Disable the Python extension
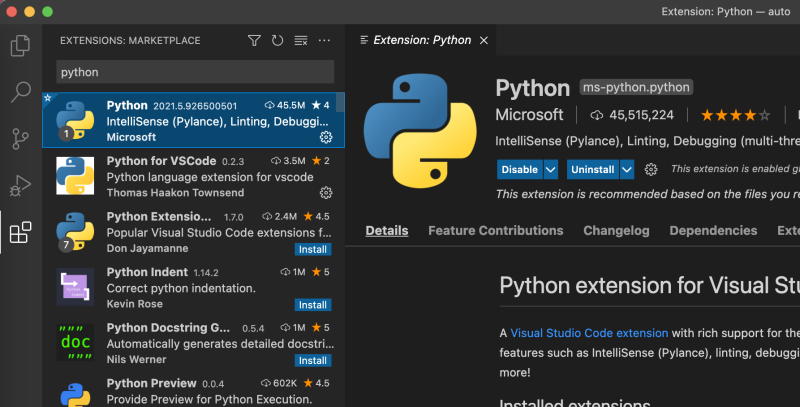Image resolution: width=800 pixels, height=407 pixels. click(x=520, y=169)
